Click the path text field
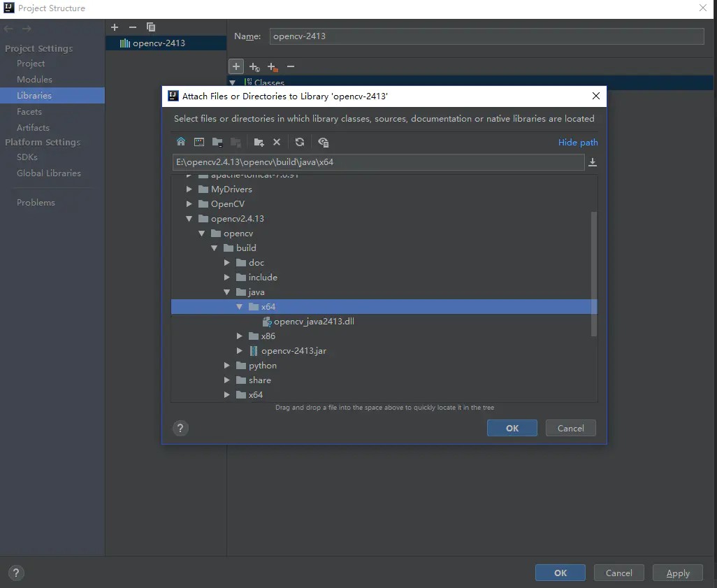This screenshot has width=717, height=588. click(377, 162)
